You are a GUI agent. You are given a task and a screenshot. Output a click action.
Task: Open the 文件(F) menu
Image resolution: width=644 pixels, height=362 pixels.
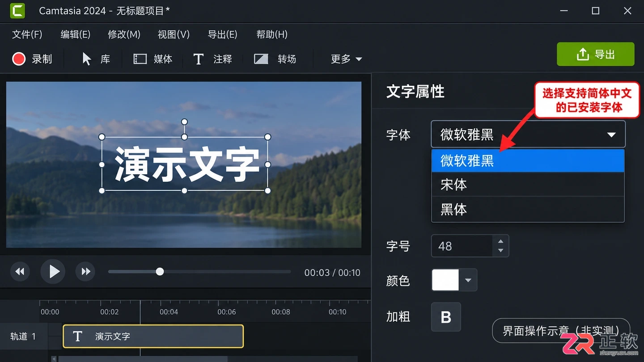coord(27,34)
